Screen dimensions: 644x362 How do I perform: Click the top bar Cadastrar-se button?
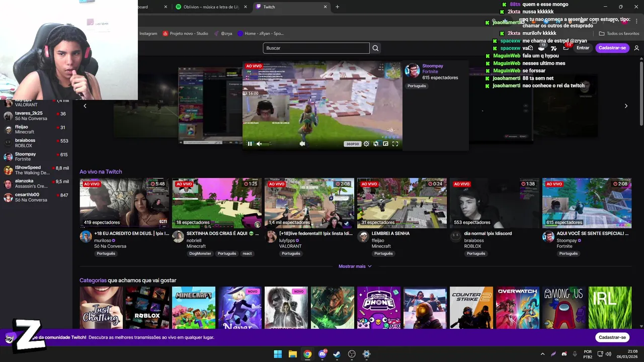[612, 48]
